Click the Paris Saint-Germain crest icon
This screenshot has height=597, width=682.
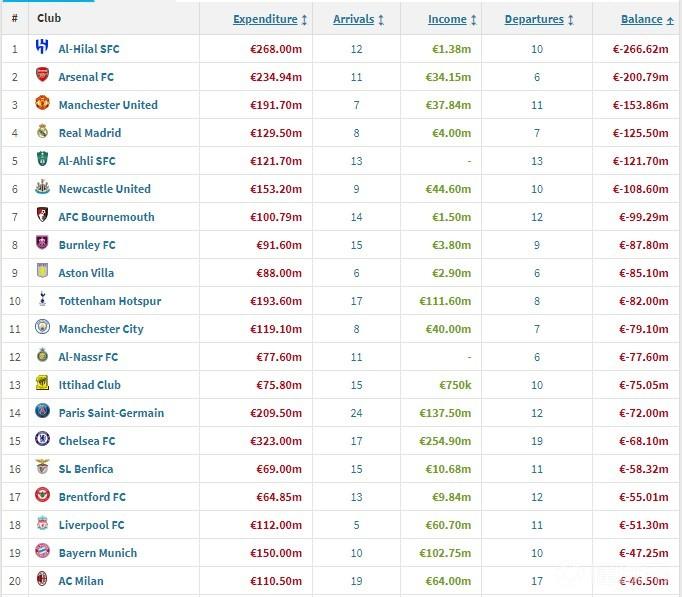pos(42,412)
